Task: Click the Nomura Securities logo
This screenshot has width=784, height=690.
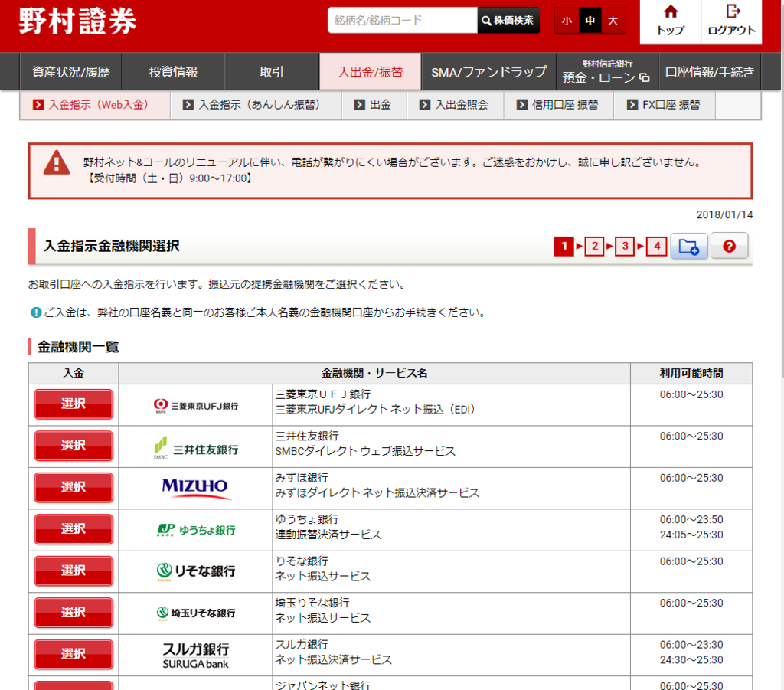Action: (x=77, y=21)
